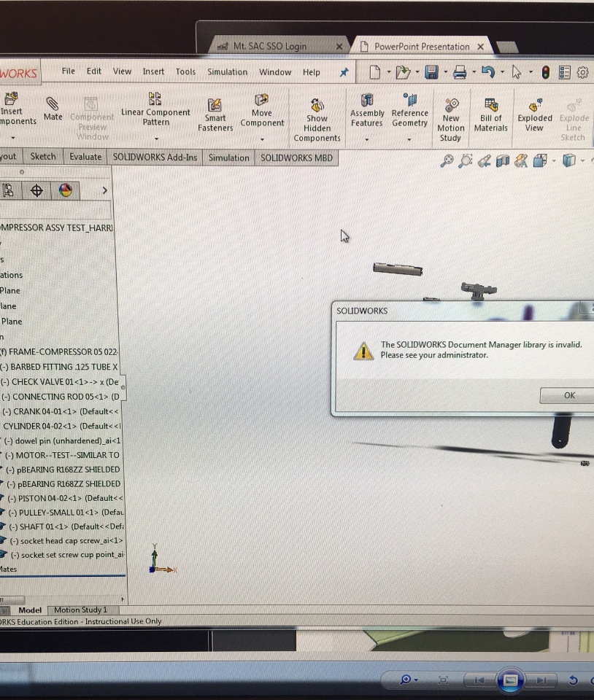The image size is (594, 700).
Task: Open Assembly Features dropdown arrow
Action: (366, 140)
